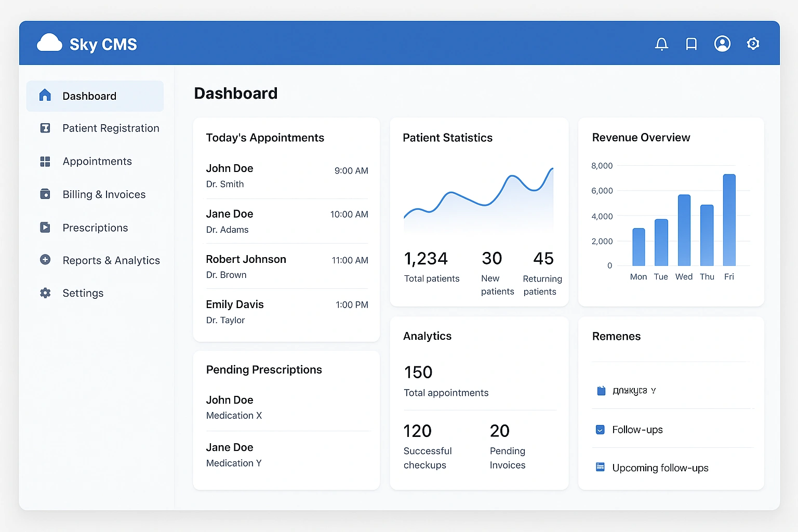Click the Upcoming follow-ups list icon

600,467
